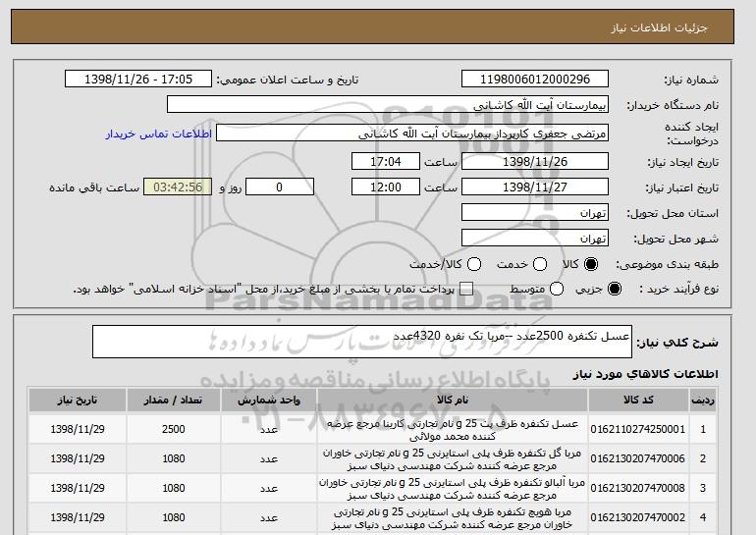Select item code 0162130207470008
This screenshot has width=756, height=535.
click(637, 488)
